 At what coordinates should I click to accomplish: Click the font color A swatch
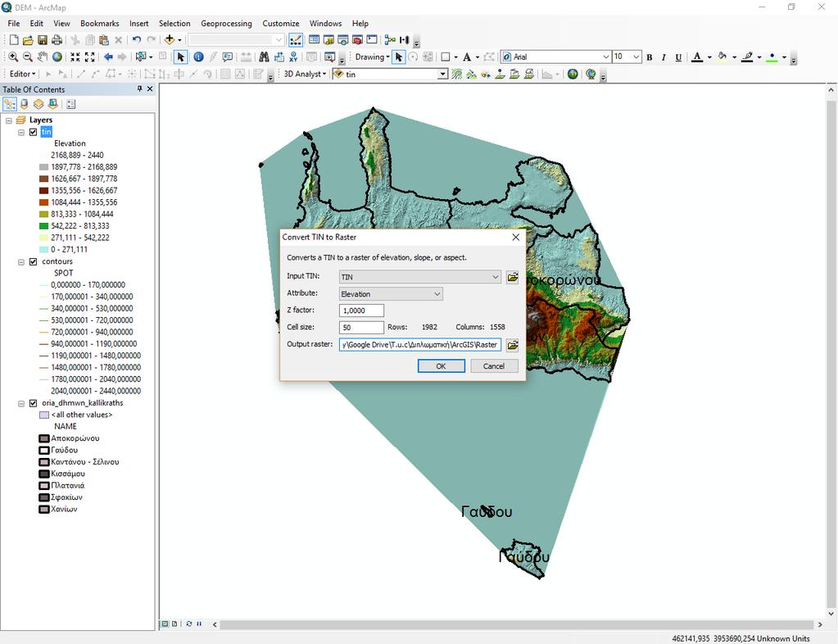(x=697, y=57)
